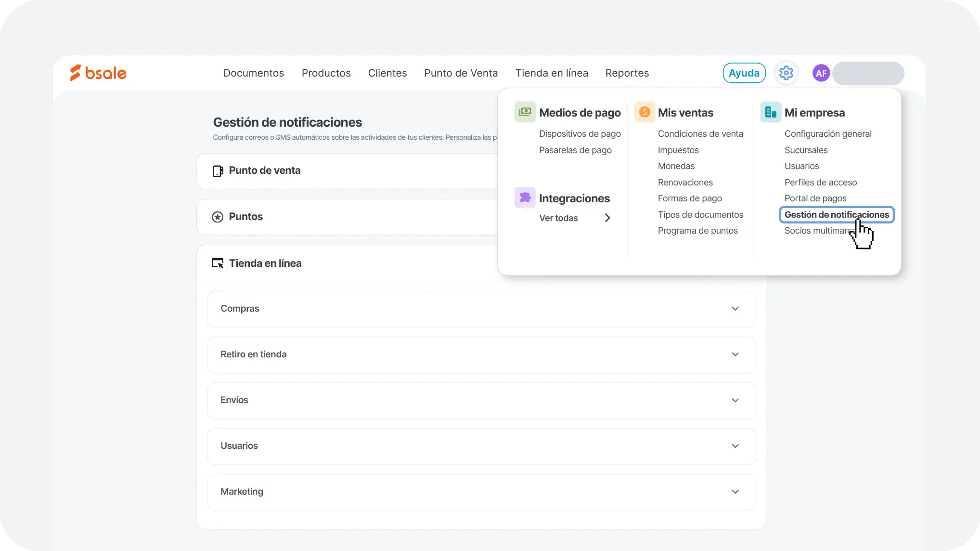Expand the Compras section chevron
This screenshot has width=980, height=551.
[x=735, y=309]
